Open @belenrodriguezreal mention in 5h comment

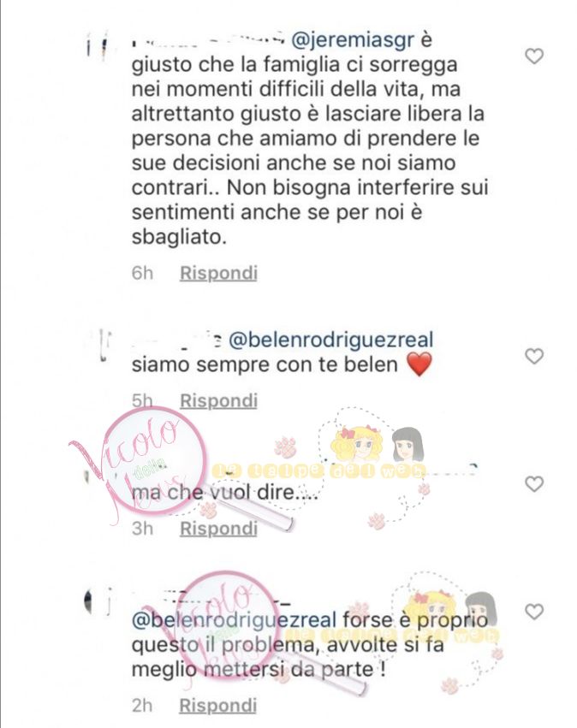pos(331,340)
